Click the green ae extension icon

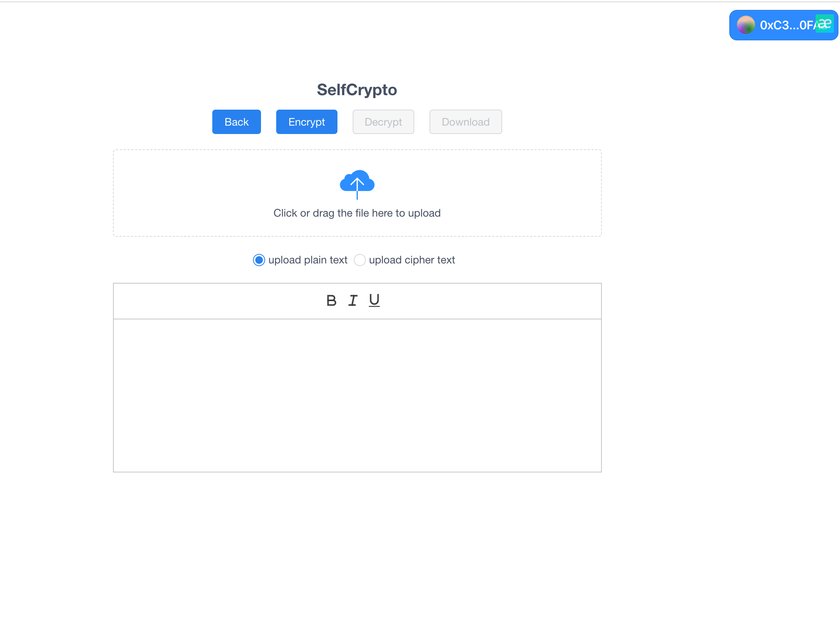(x=825, y=24)
